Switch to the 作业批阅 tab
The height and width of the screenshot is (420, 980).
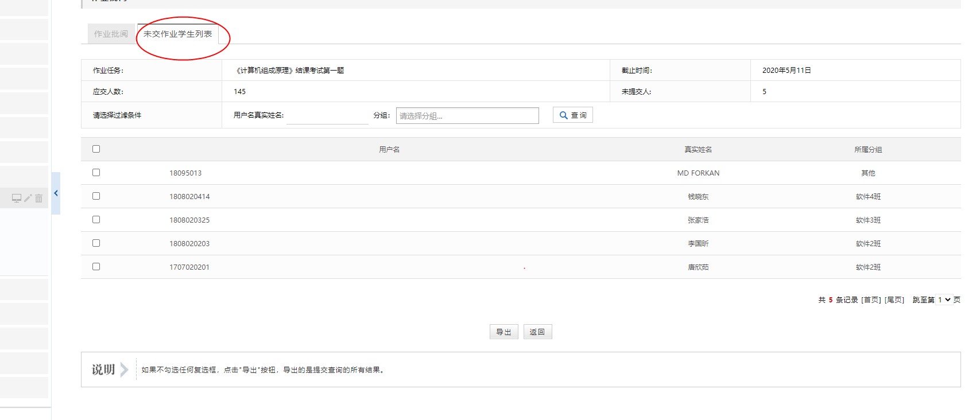point(111,34)
